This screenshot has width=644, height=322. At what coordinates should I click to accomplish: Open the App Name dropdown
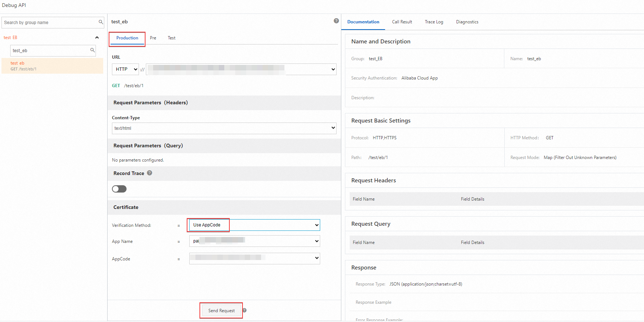[x=255, y=241]
